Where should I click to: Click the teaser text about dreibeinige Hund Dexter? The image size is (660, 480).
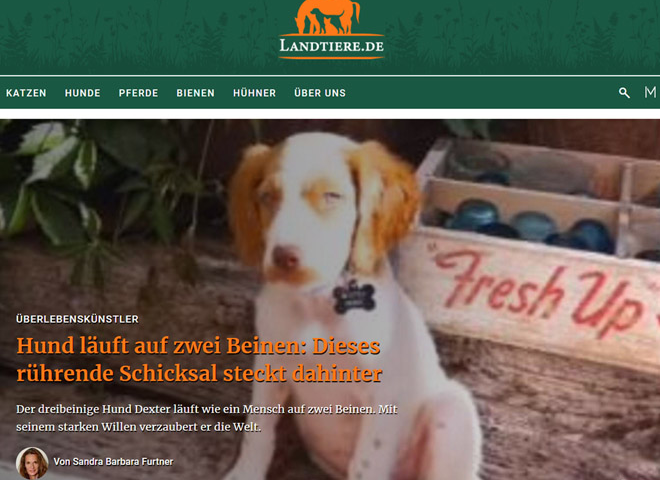(x=207, y=418)
